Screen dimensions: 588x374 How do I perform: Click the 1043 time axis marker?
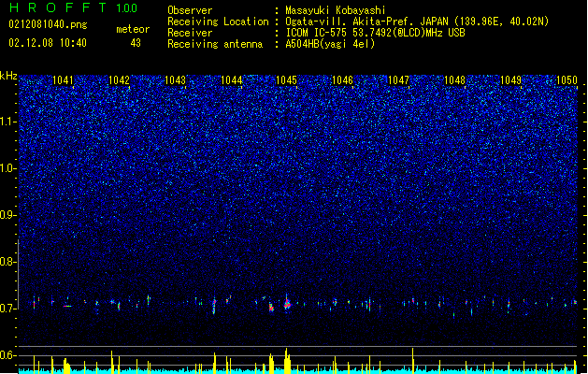pos(175,80)
